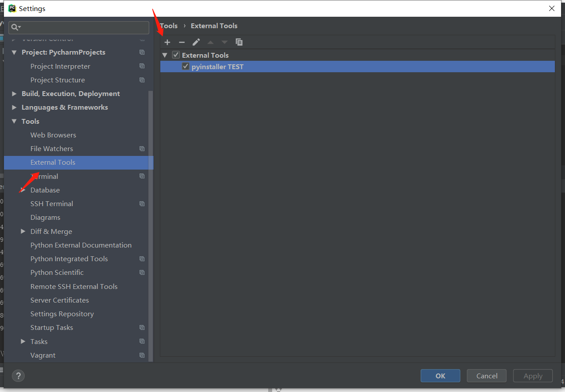Focus the settings search field
The image size is (565, 392).
79,27
